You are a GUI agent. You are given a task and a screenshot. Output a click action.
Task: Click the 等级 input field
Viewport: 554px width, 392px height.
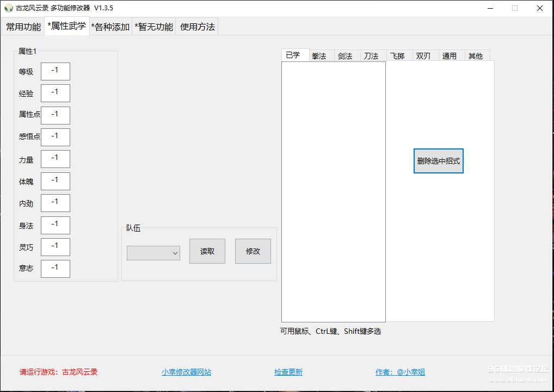56,71
